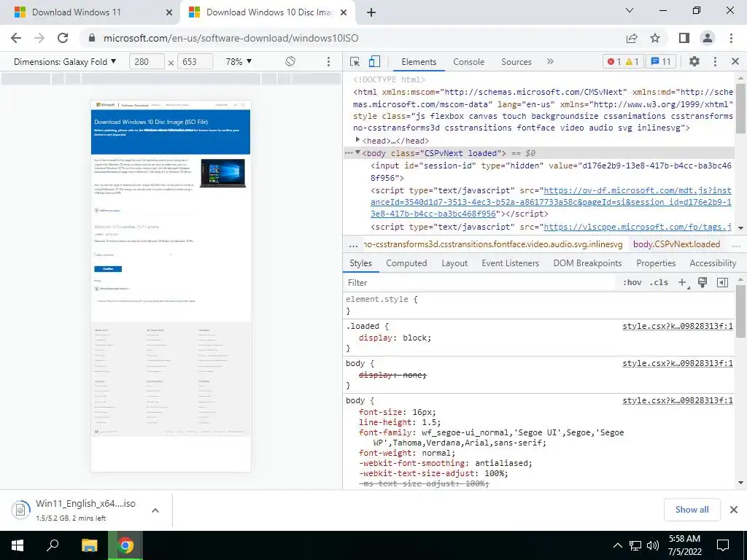Viewport: 747px width, 560px height.
Task: Open style.csx link for .loaded rule
Action: 678,326
